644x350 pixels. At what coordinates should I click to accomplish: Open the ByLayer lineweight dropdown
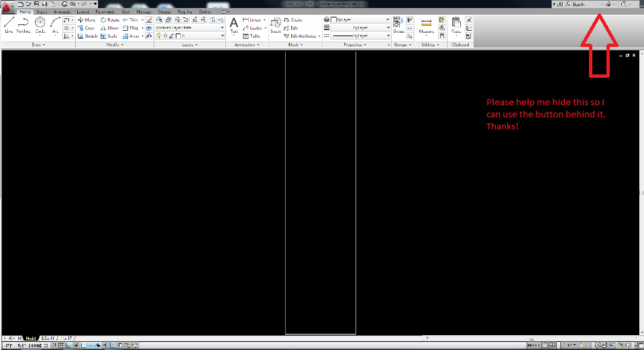360,27
